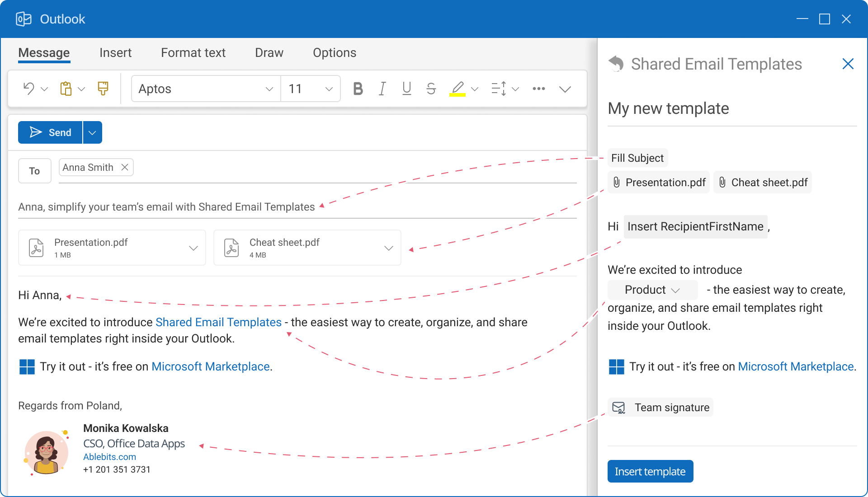868x497 pixels.
Task: Open the Aptos font dropdown
Action: tap(269, 89)
